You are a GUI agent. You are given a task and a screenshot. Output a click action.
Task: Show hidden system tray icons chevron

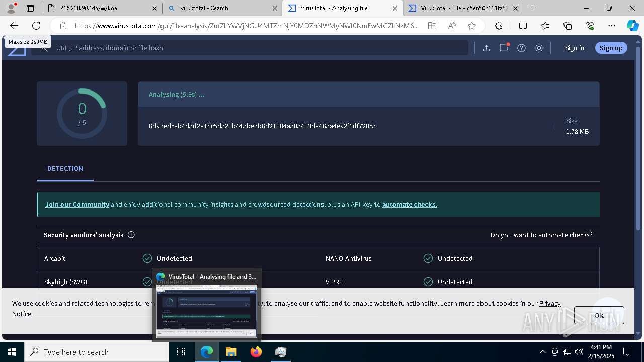coord(542,352)
